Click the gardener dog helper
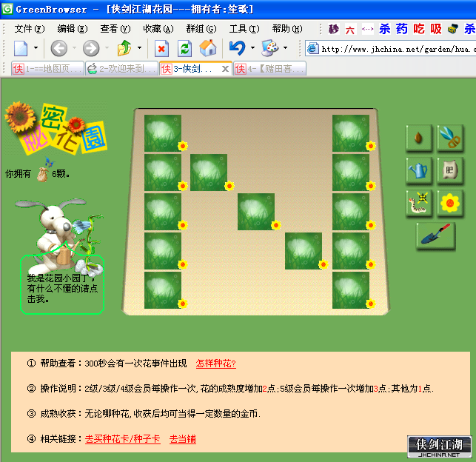476x462 pixels. [x=59, y=237]
